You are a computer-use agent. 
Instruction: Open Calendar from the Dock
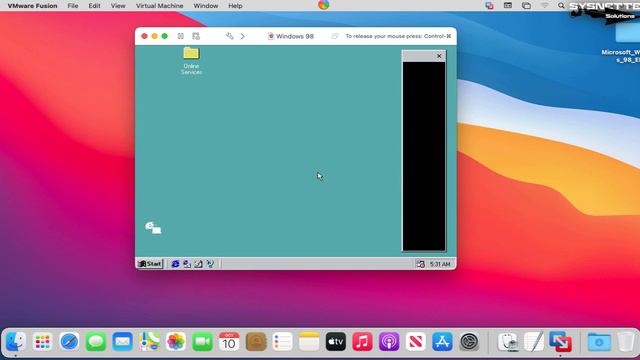point(229,342)
